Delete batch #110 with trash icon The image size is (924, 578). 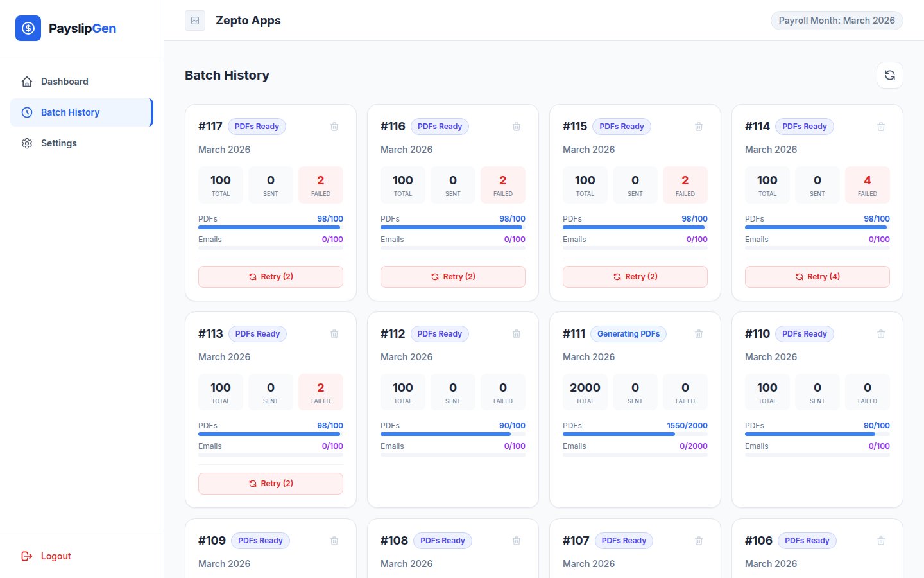pos(881,334)
